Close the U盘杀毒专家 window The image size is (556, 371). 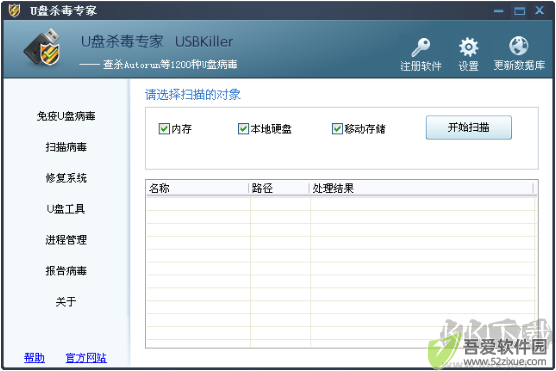pos(540,10)
